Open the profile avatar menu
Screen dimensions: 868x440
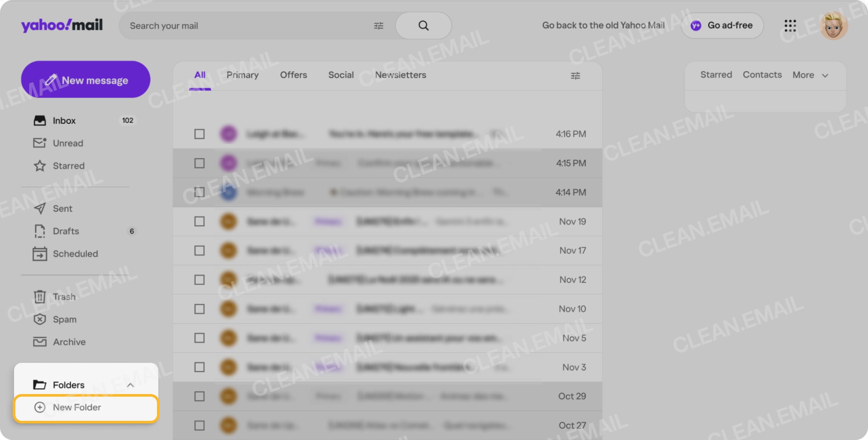[834, 26]
